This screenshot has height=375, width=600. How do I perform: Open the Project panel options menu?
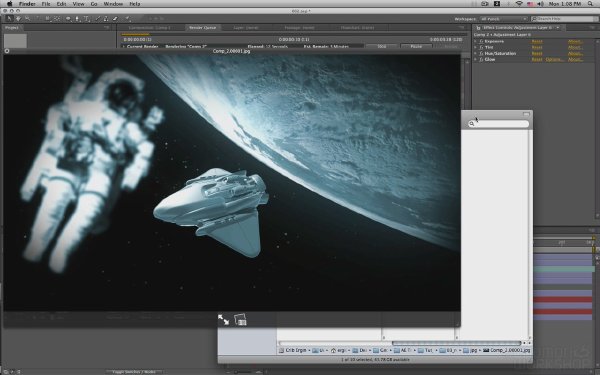pos(106,28)
